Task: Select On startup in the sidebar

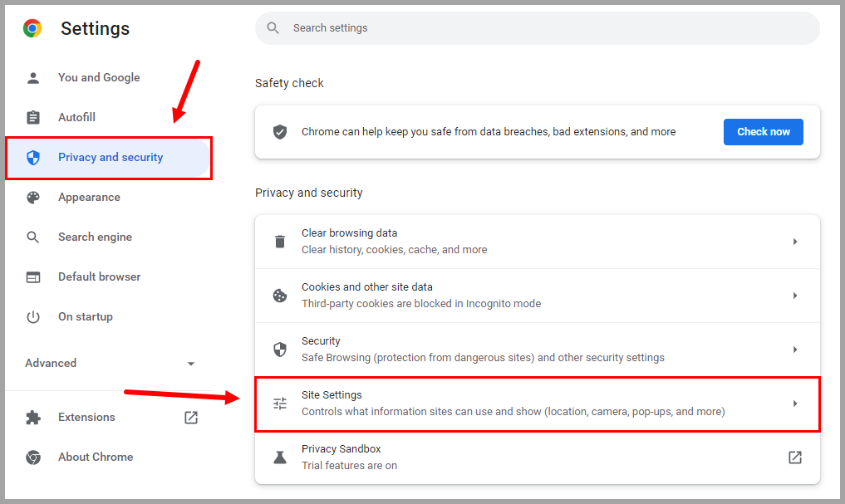Action: pos(85,316)
